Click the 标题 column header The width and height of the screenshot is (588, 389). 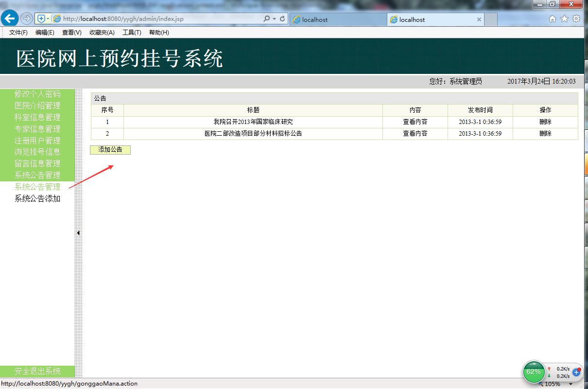(253, 110)
